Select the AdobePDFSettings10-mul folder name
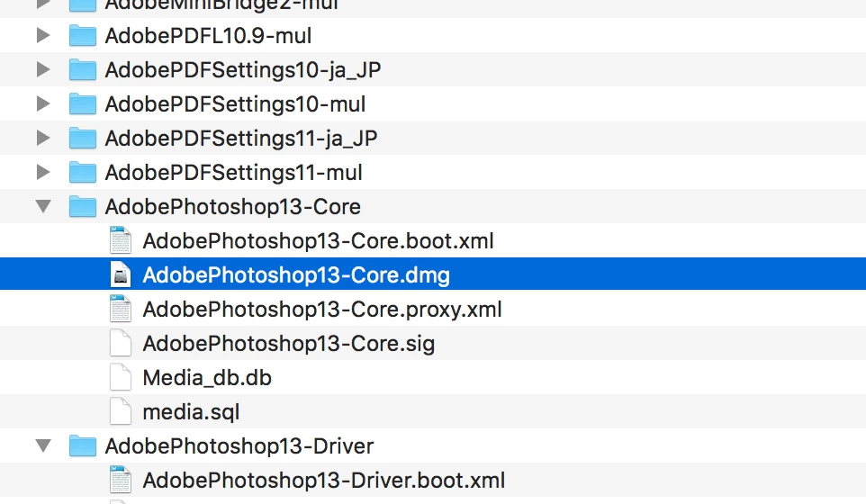Image resolution: width=866 pixels, height=504 pixels. (235, 104)
